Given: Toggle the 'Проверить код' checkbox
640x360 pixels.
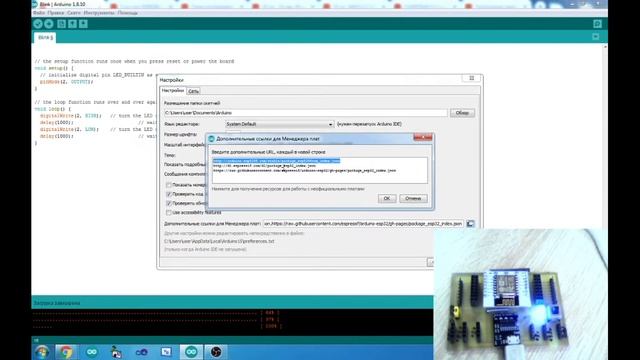Looking at the screenshot, I should (x=169, y=194).
